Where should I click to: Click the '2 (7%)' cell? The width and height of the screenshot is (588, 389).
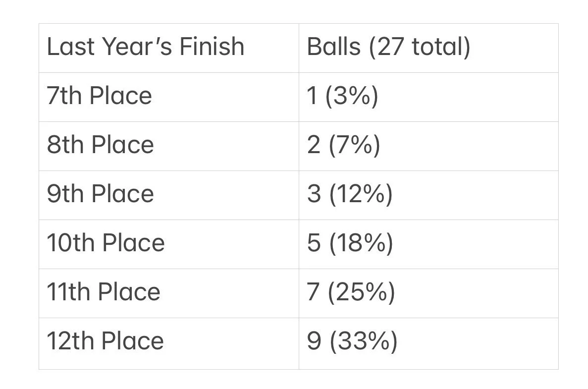point(428,146)
